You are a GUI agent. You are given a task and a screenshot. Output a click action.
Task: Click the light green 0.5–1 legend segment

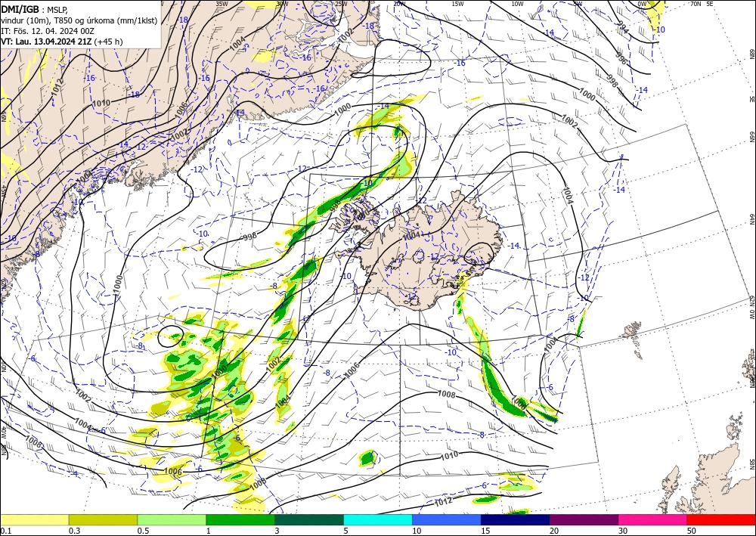[x=172, y=519]
